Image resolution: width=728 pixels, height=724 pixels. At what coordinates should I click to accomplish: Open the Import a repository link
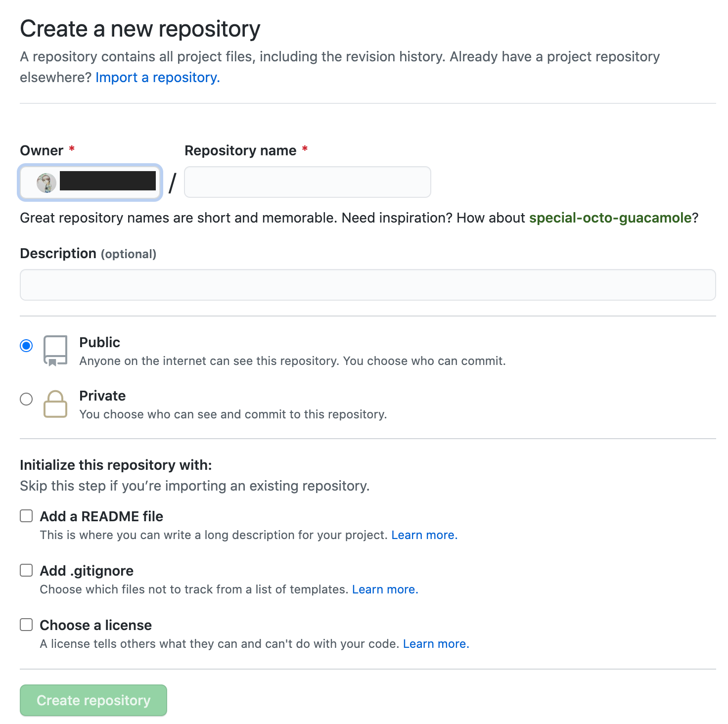click(x=157, y=78)
